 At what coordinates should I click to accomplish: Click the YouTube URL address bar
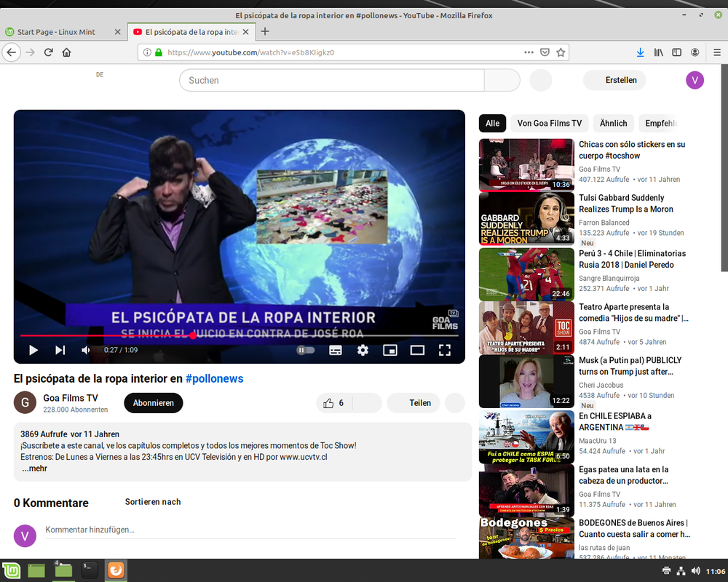click(x=343, y=52)
